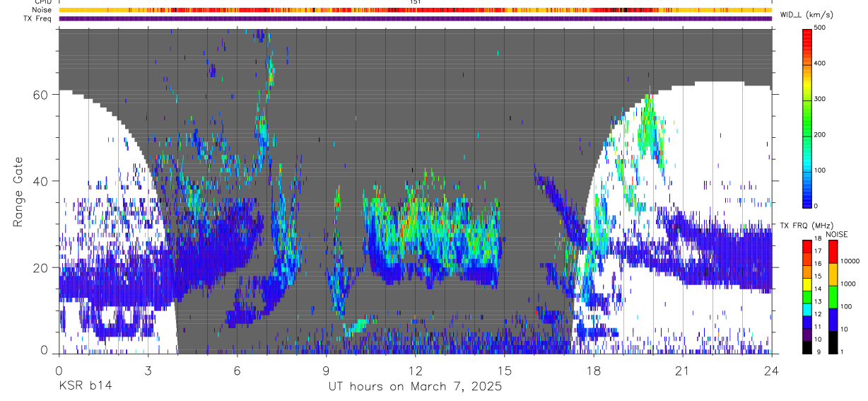The height and width of the screenshot is (401, 868).
Task: Click the 'WID_L (km/s)' legend title
Action: point(806,15)
